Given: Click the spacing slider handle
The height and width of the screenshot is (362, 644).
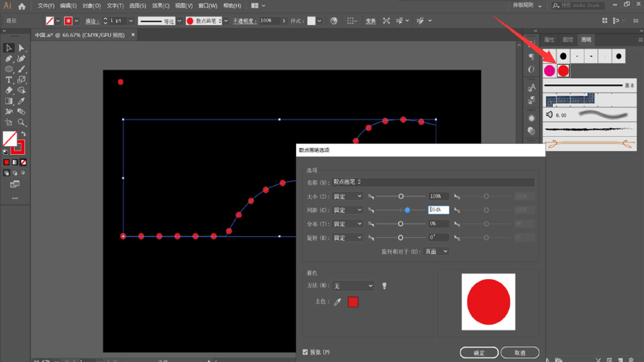Looking at the screenshot, I should 407,210.
